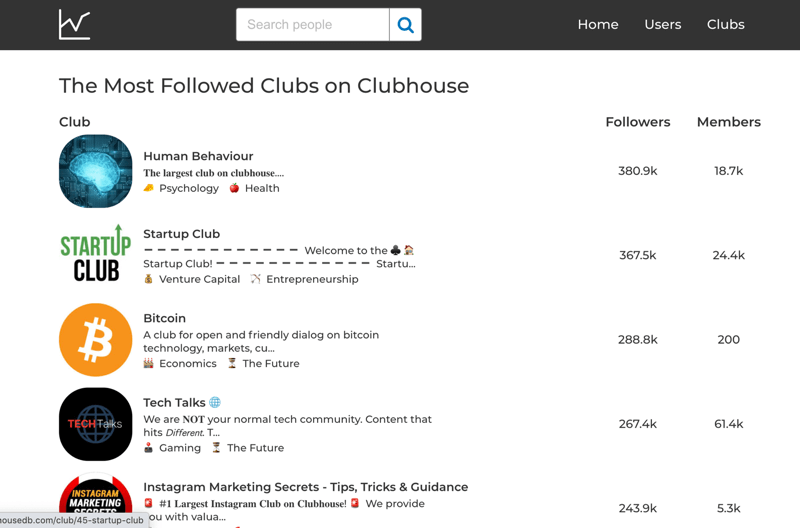800x528 pixels.
Task: Select the Psychology topic tag
Action: 189,188
